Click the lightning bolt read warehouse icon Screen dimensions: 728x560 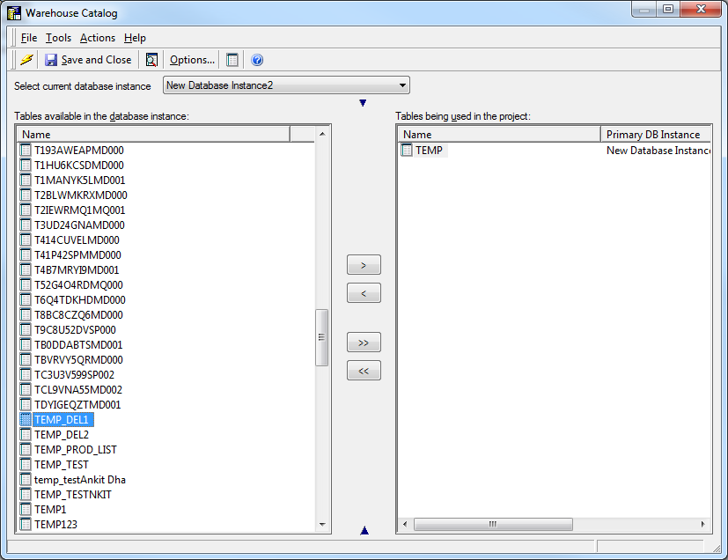pyautogui.click(x=26, y=60)
